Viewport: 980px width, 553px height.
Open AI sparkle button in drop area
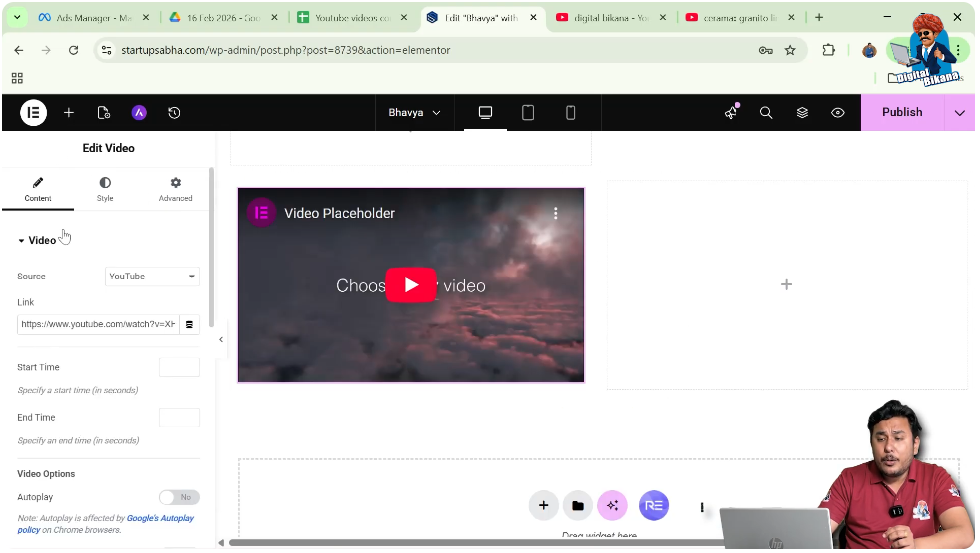(612, 506)
